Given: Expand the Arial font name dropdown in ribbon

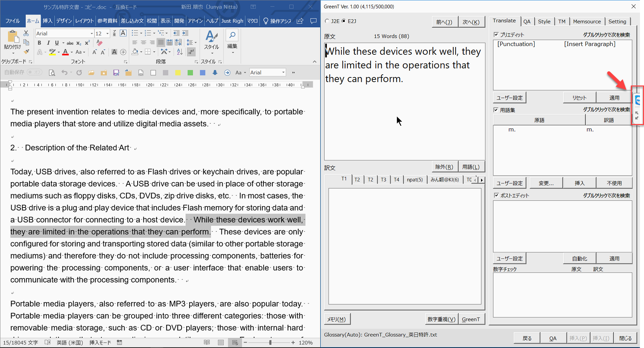Looking at the screenshot, I should 91,33.
